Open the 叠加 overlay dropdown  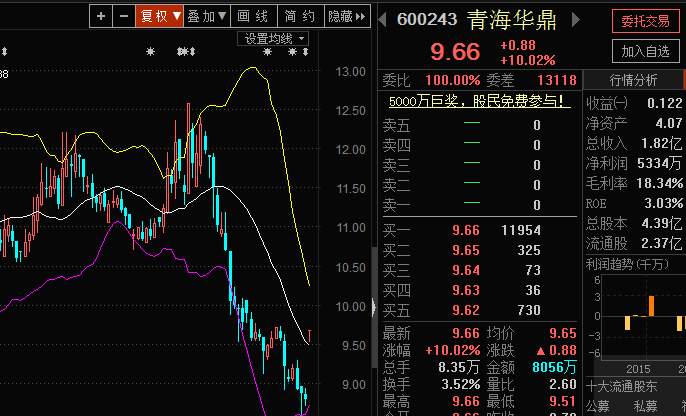(206, 17)
